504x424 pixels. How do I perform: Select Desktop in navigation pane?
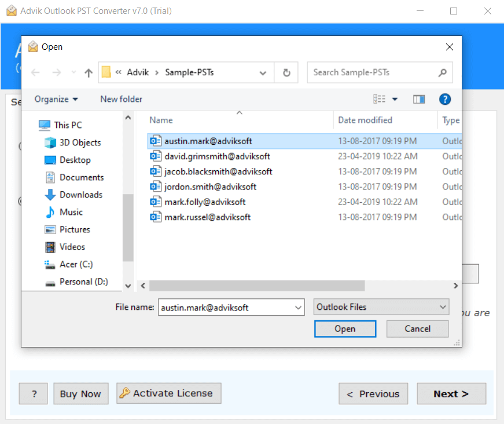point(68,160)
